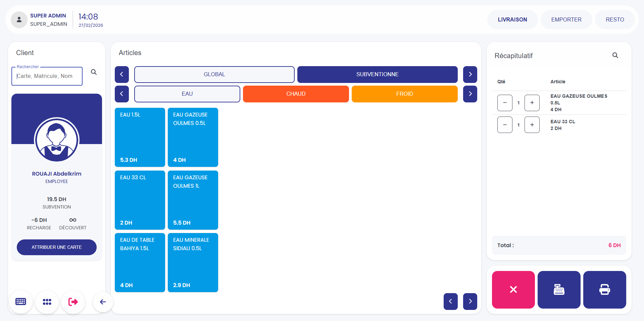Viewport: 644px width, 321px height.
Task: Switch to the CHAUD subcategory
Action: pyautogui.click(x=296, y=94)
